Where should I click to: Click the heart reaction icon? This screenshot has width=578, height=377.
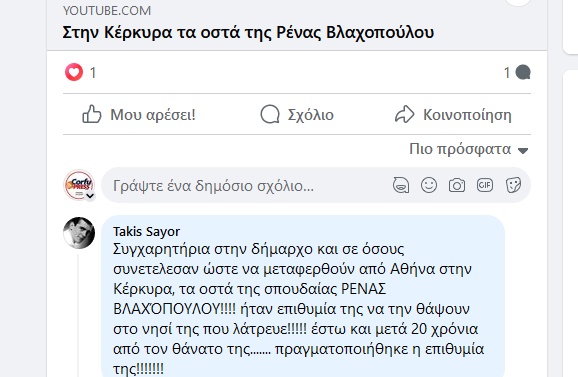point(74,72)
